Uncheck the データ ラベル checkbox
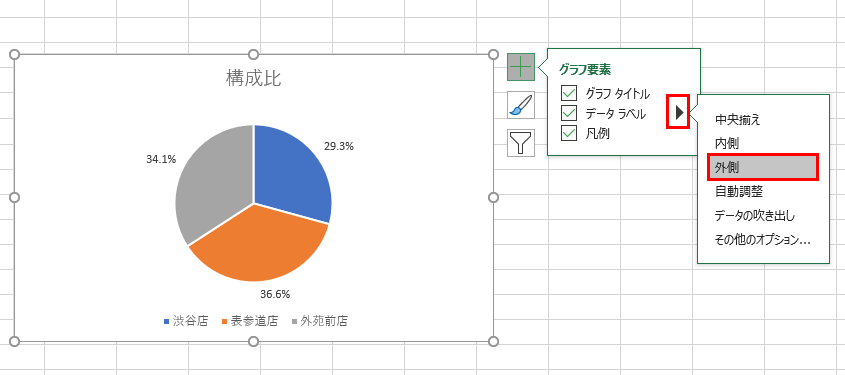This screenshot has height=375, width=845. (x=569, y=113)
